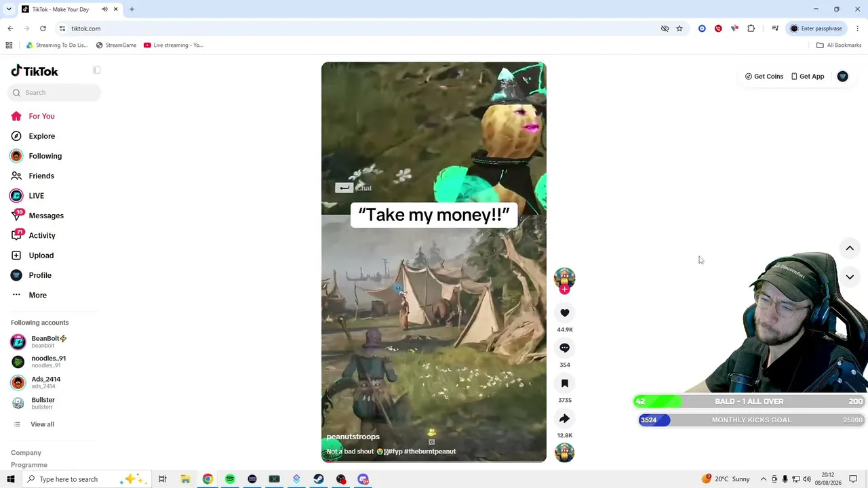Screen dimensions: 868x488
Task: Open the LIVE section
Action: coord(27,196)
